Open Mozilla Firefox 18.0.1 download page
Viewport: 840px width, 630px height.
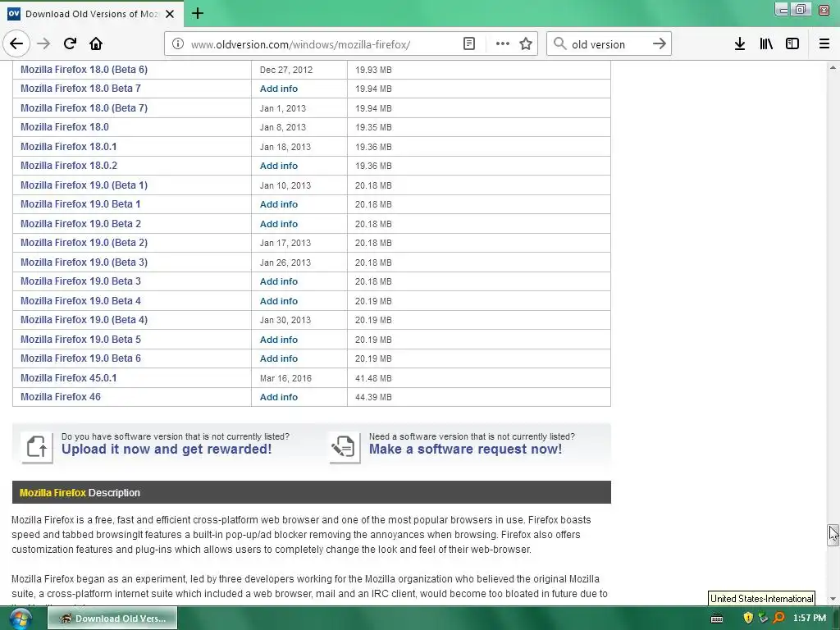(69, 146)
